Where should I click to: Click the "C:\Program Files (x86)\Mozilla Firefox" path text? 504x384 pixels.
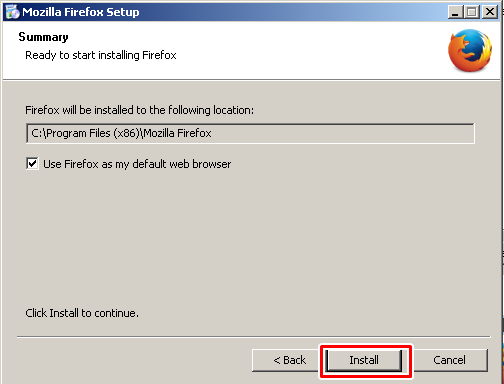click(121, 133)
